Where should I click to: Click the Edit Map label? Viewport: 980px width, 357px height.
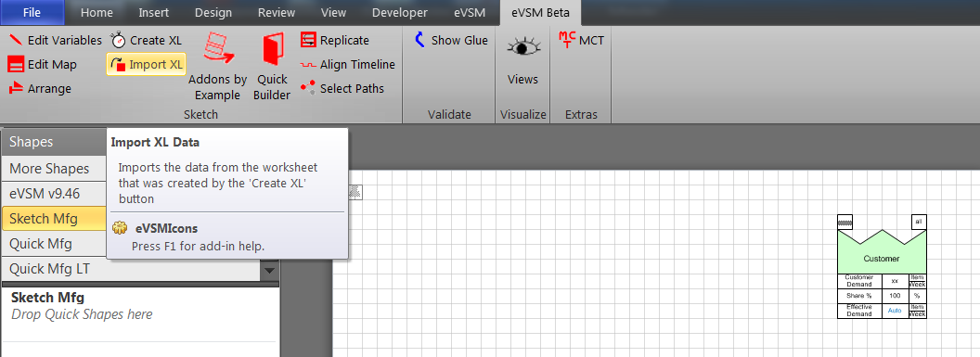[x=53, y=64]
